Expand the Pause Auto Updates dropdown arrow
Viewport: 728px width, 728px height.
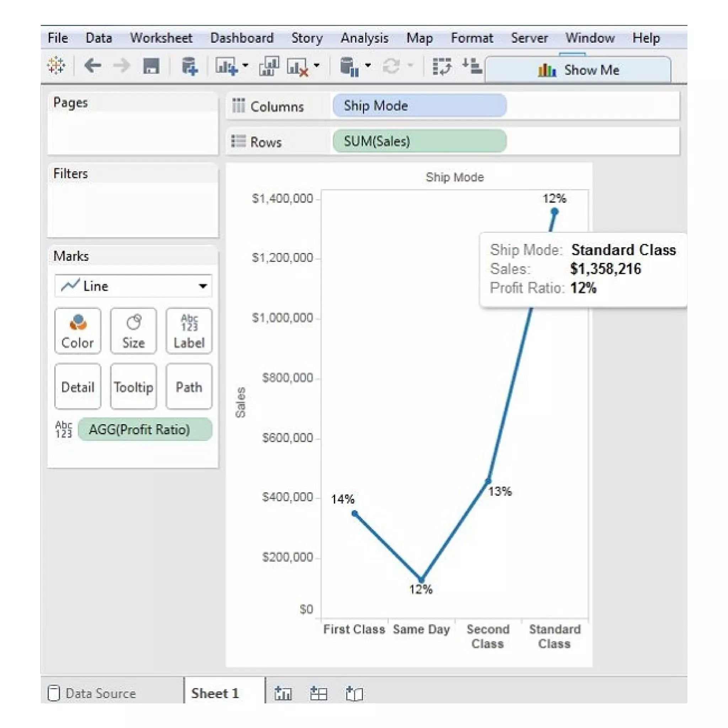368,65
